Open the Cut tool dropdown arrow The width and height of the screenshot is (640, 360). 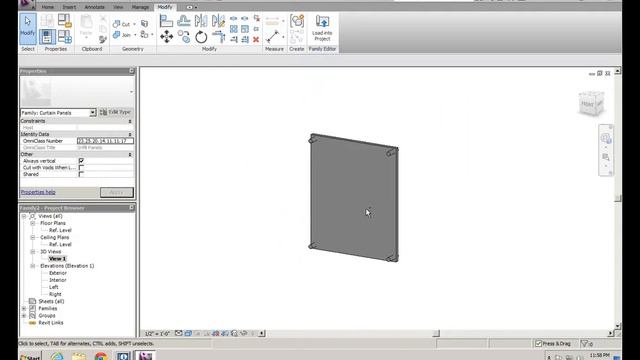(134, 24)
